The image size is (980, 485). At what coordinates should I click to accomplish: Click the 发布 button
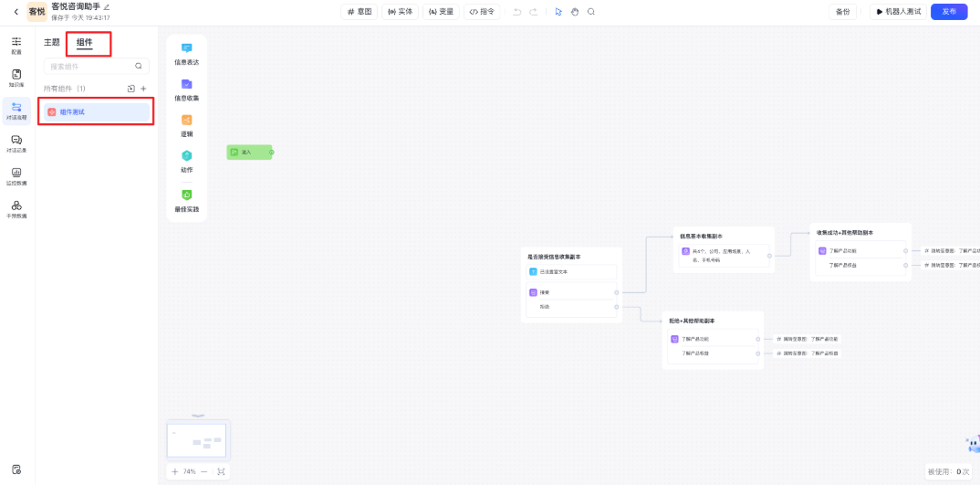(x=949, y=12)
